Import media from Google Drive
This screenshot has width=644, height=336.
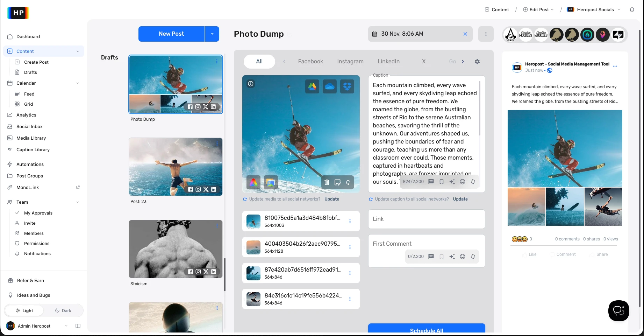312,86
